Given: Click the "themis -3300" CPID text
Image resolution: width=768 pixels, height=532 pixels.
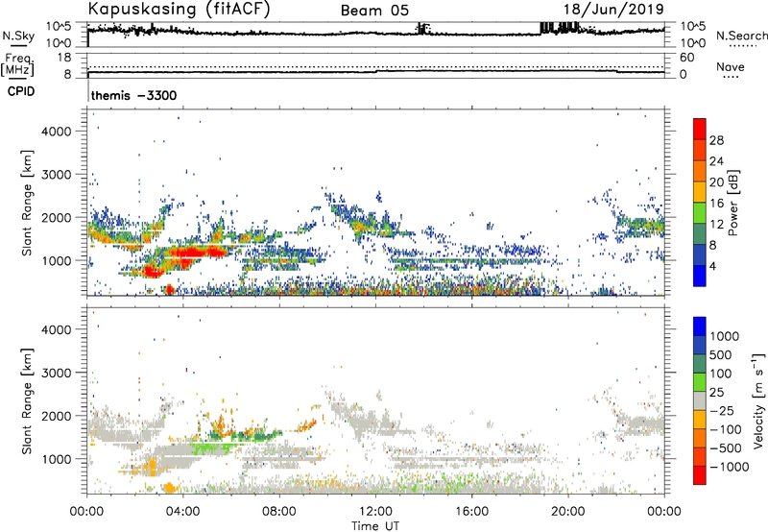Looking at the screenshot, I should pos(133,95).
